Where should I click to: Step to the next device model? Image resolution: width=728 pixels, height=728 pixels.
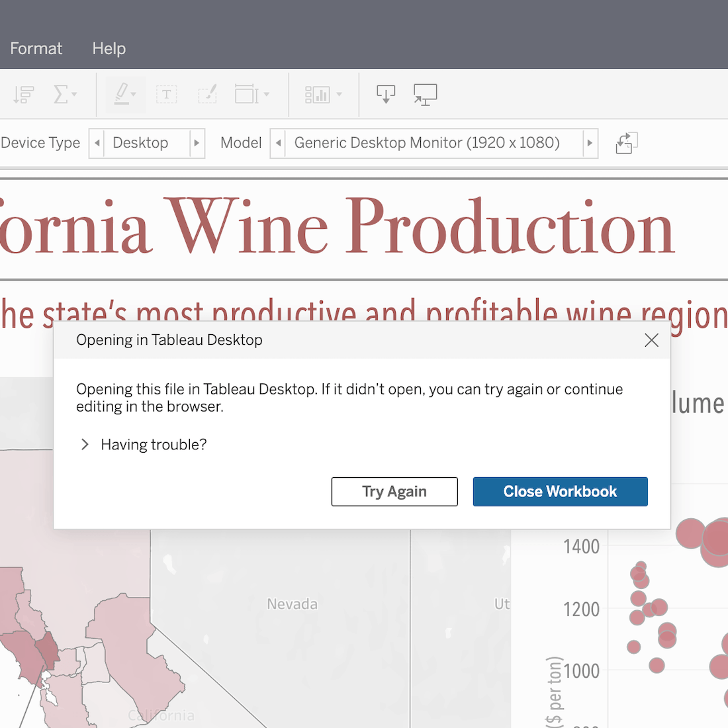point(590,143)
